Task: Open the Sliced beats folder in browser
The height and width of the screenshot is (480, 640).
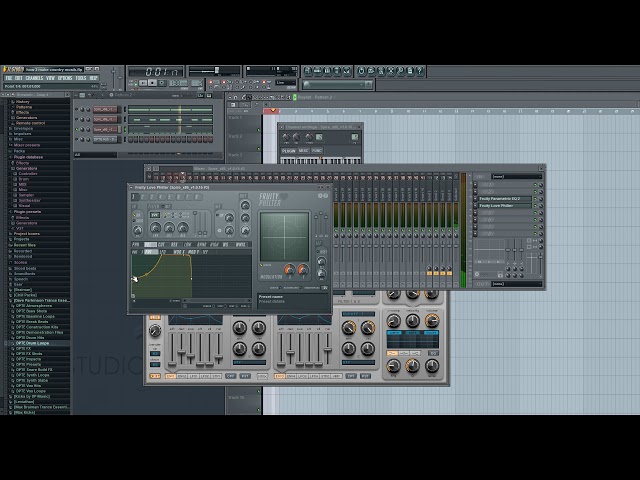Action: [25, 269]
